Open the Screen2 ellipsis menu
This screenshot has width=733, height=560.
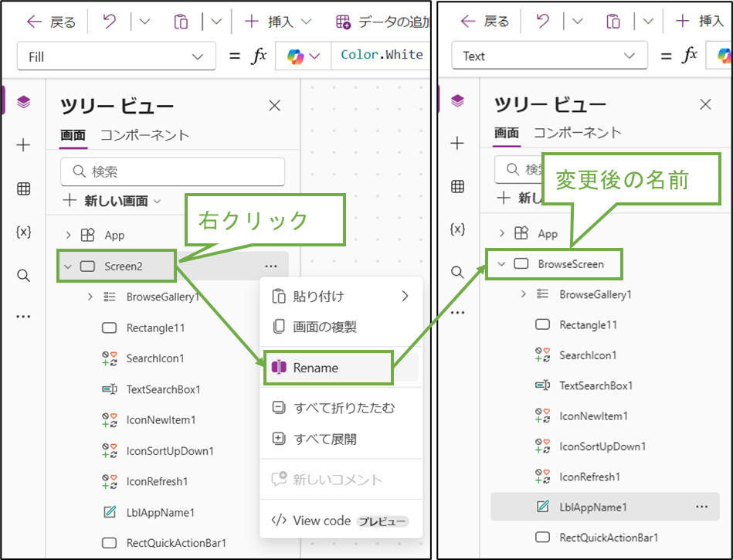(270, 266)
